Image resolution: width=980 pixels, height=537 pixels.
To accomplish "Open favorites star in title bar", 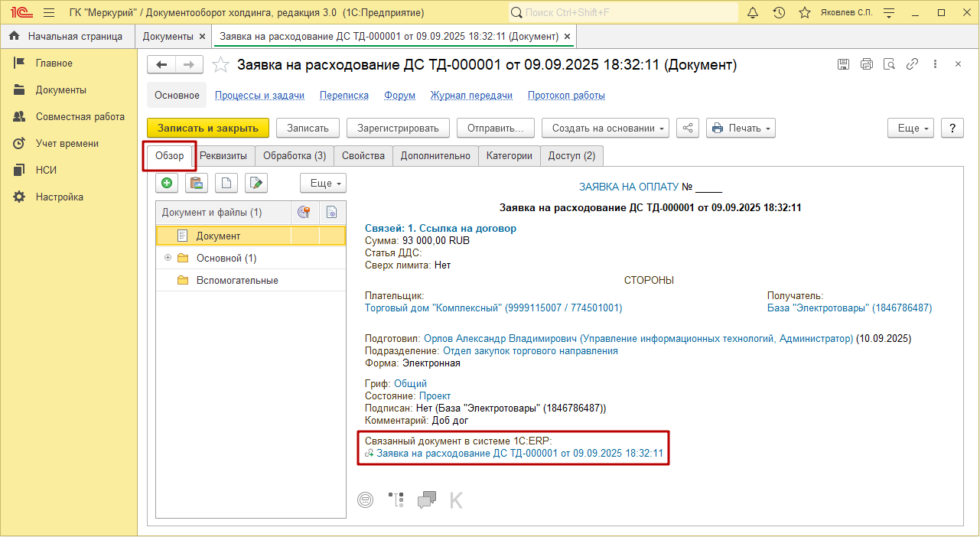I will click(x=805, y=12).
